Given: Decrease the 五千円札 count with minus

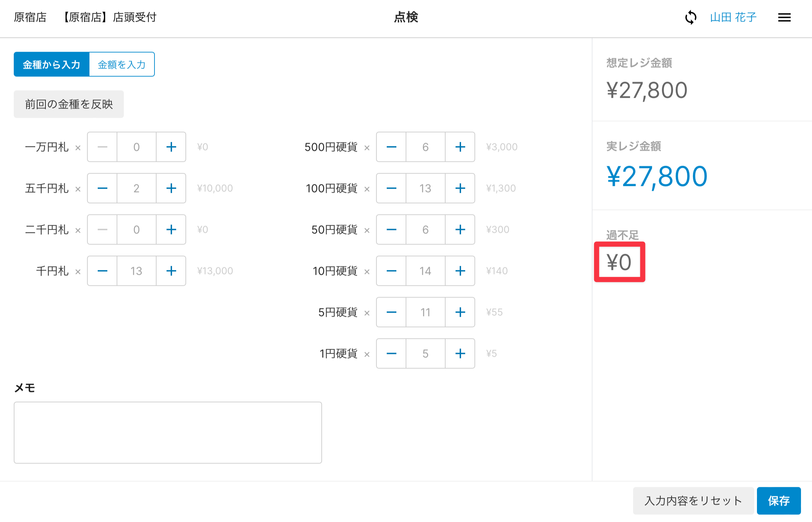Looking at the screenshot, I should 102,188.
